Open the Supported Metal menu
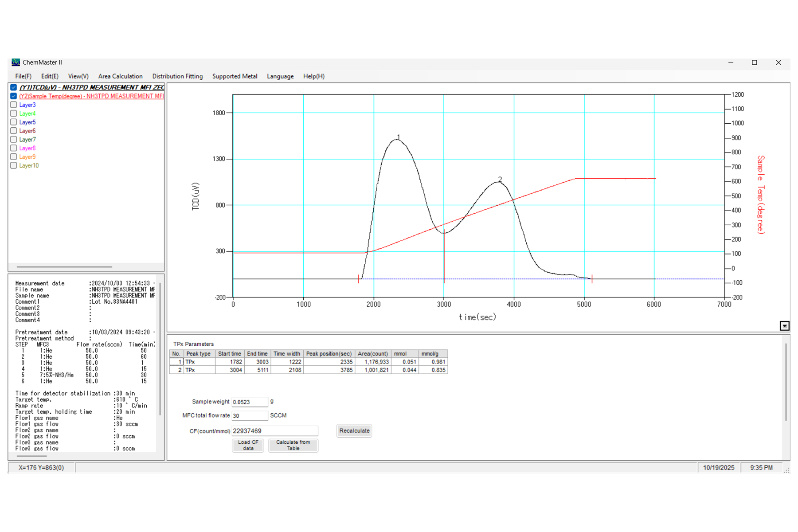798x532 pixels. pyautogui.click(x=235, y=76)
